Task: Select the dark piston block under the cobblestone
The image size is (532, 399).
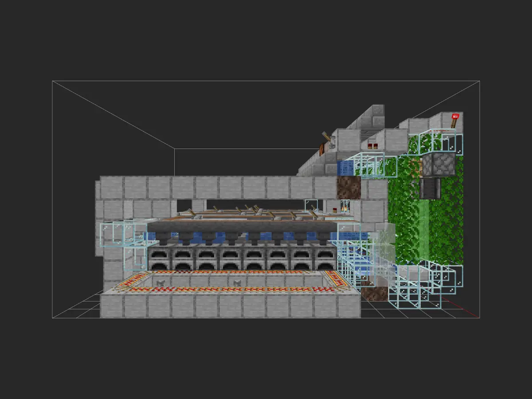Action: tap(432, 188)
